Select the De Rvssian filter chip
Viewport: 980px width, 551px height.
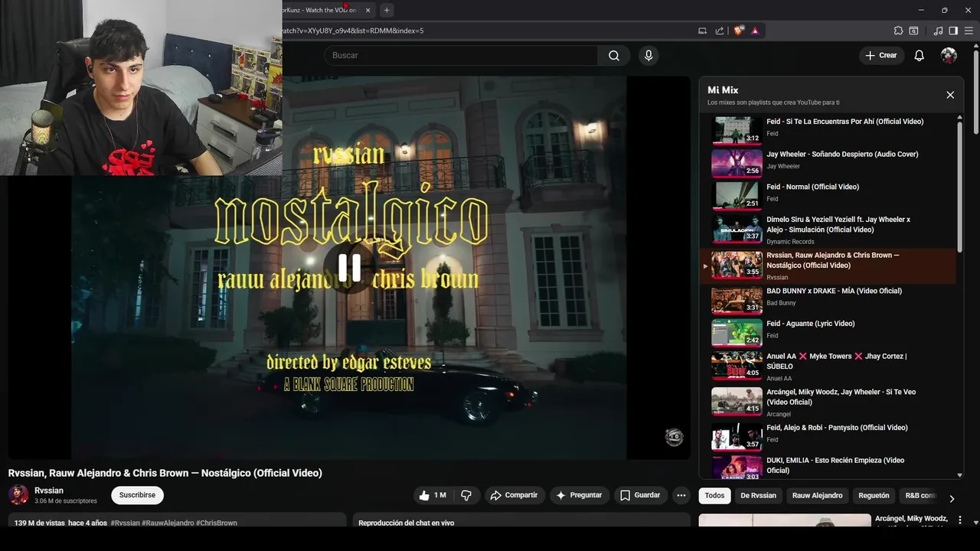coord(758,495)
